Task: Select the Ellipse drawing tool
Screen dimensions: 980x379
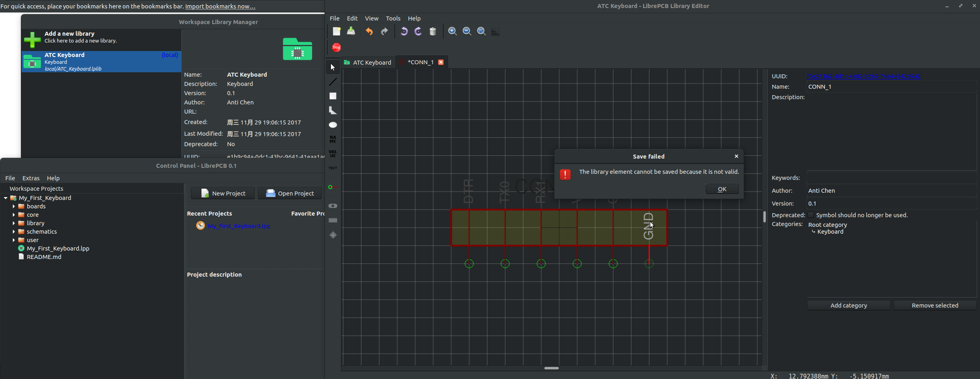Action: pos(333,125)
